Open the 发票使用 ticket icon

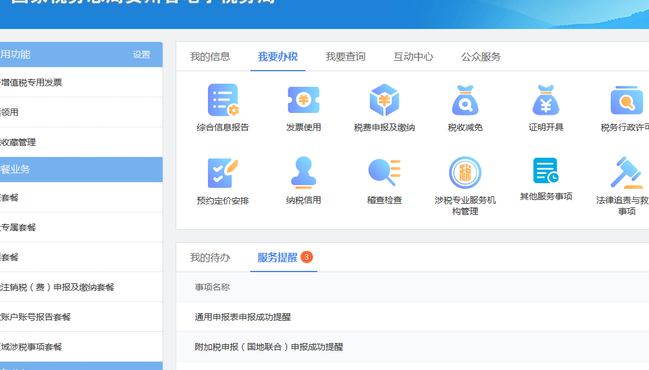pos(303,100)
